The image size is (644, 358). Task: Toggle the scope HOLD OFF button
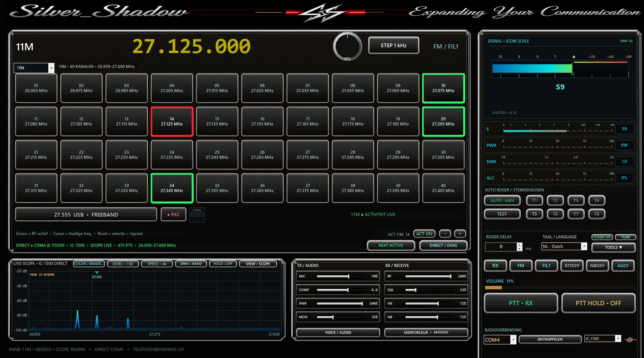(223, 264)
